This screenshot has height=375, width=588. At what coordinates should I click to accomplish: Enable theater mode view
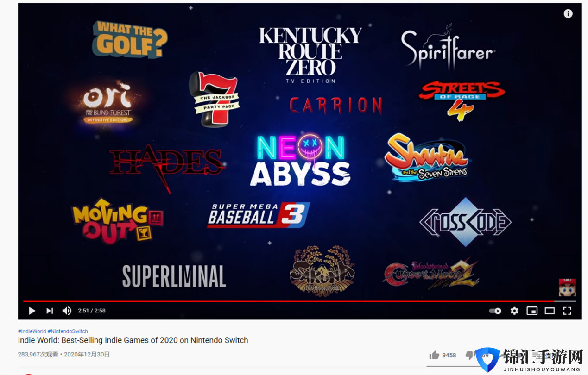(x=550, y=311)
